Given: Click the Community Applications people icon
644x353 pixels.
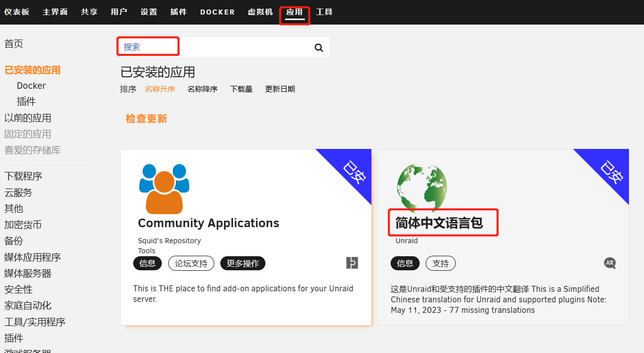Looking at the screenshot, I should (x=164, y=189).
